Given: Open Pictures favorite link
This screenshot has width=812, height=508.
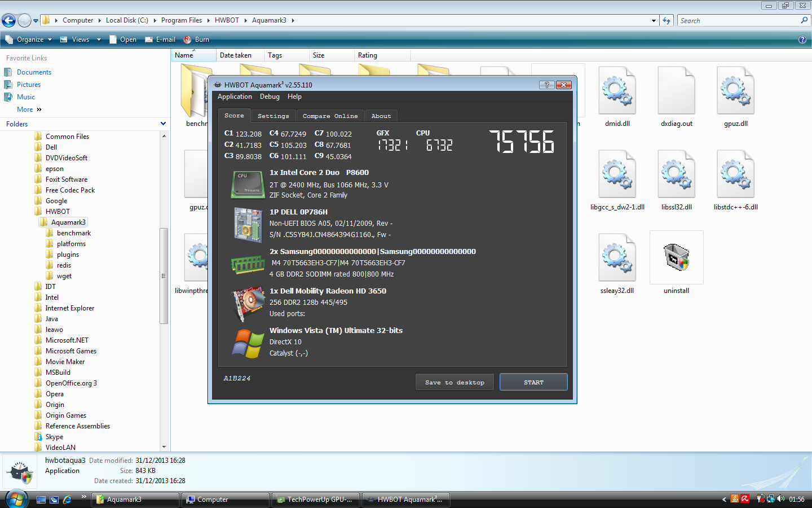Looking at the screenshot, I should click(29, 85).
